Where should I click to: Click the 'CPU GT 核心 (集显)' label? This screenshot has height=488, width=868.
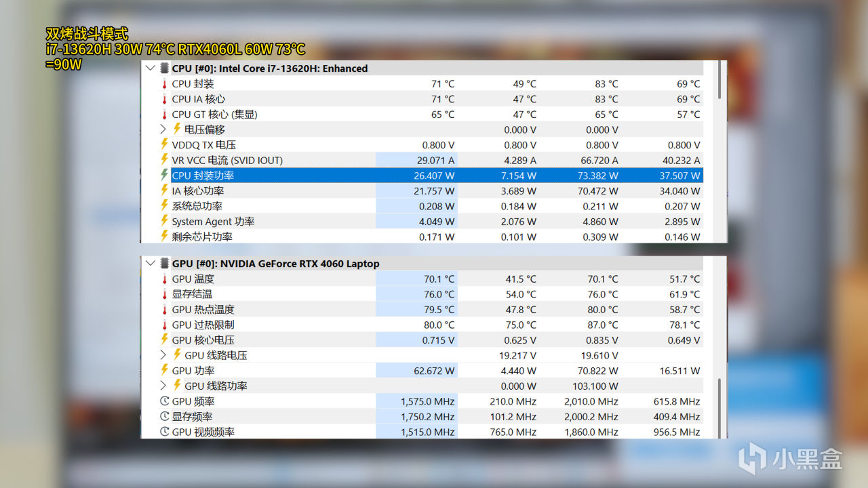click(x=215, y=115)
